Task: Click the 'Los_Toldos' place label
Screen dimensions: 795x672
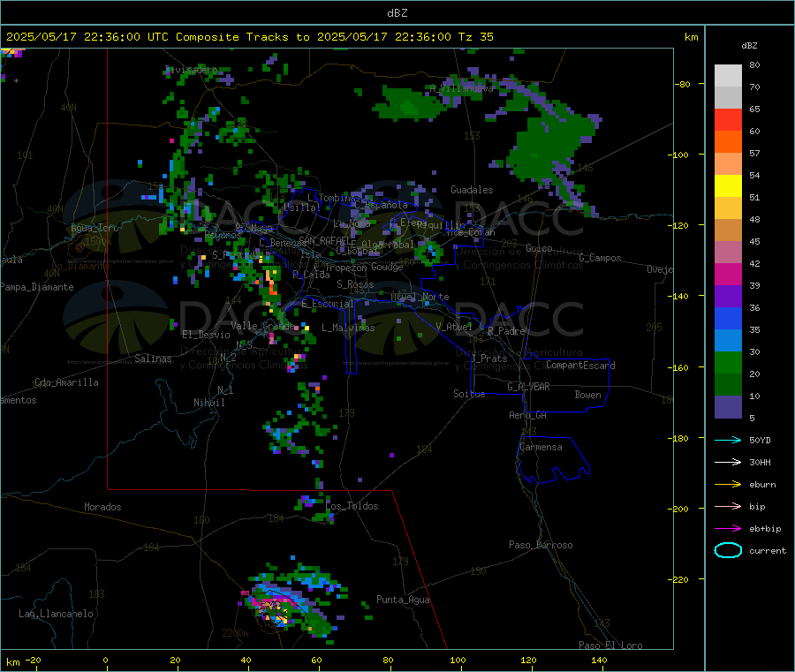Action: click(x=352, y=506)
